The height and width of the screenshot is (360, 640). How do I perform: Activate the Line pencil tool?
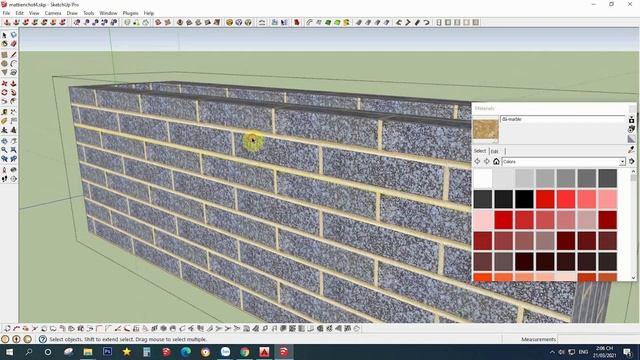click(13, 54)
